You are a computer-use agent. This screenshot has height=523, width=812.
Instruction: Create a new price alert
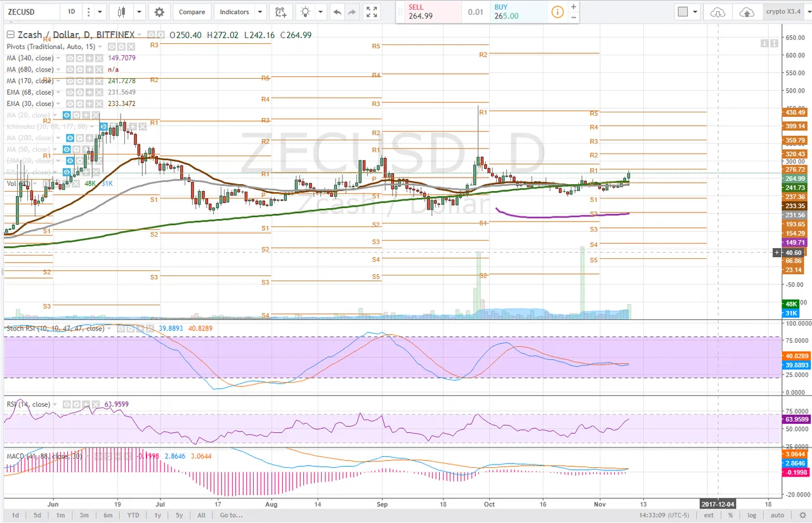click(x=280, y=12)
